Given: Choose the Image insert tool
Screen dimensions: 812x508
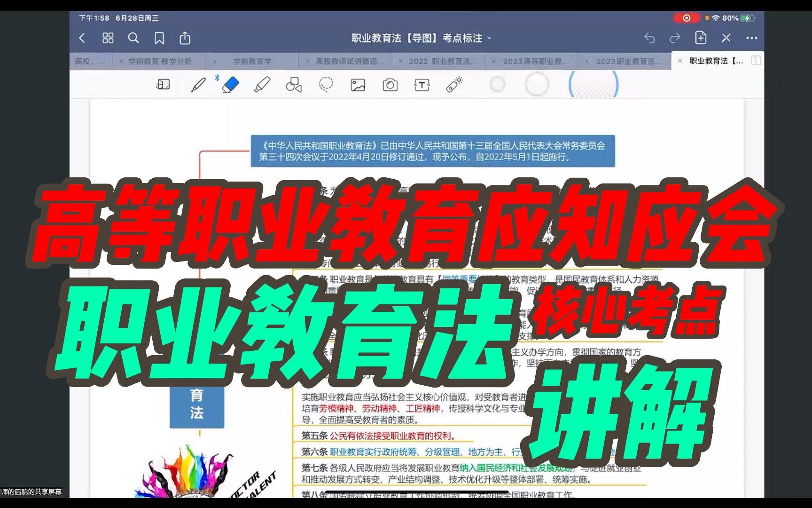Looking at the screenshot, I should 358,85.
